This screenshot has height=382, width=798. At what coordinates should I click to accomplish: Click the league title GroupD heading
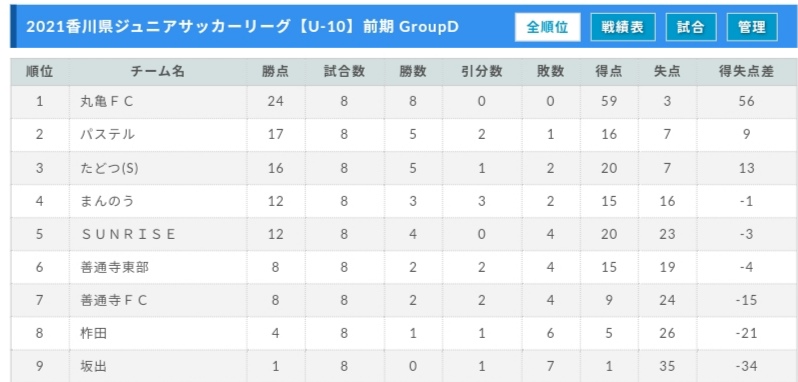coord(242,27)
